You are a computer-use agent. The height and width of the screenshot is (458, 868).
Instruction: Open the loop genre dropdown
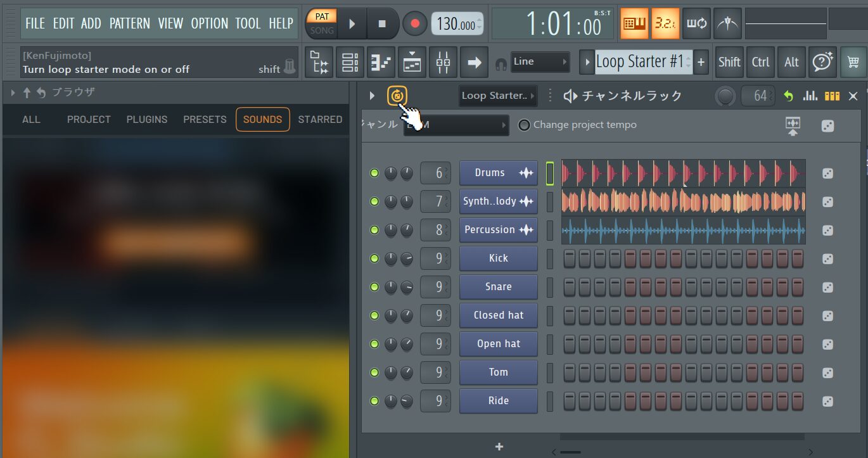point(456,125)
